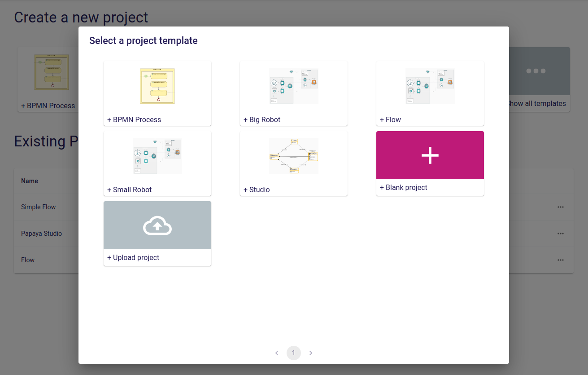Click the '+ Big Robot' label
The height and width of the screenshot is (375, 588).
[x=262, y=119]
